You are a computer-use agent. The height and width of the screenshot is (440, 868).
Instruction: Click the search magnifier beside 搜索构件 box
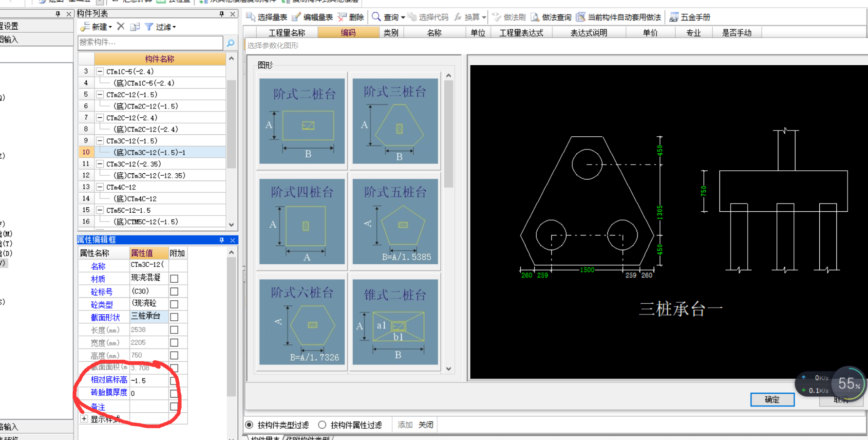[230, 43]
